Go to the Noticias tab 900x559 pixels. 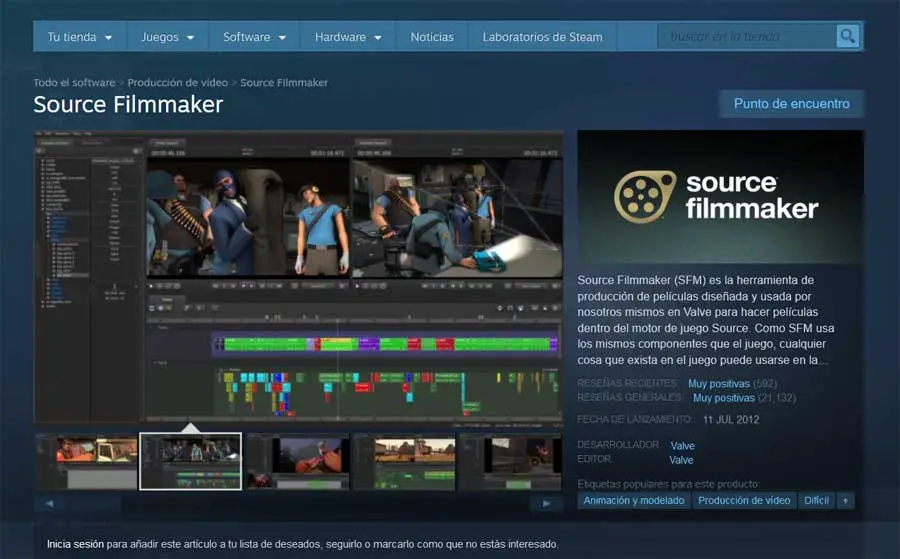(432, 37)
